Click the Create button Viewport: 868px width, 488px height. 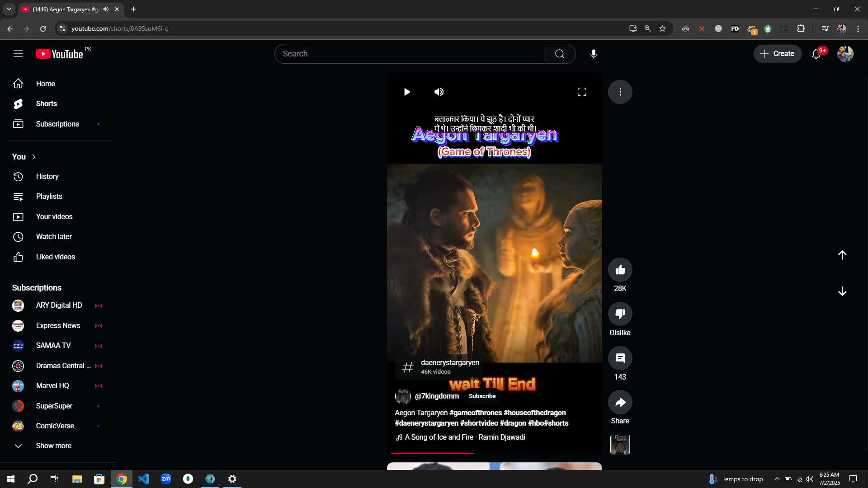tap(778, 54)
